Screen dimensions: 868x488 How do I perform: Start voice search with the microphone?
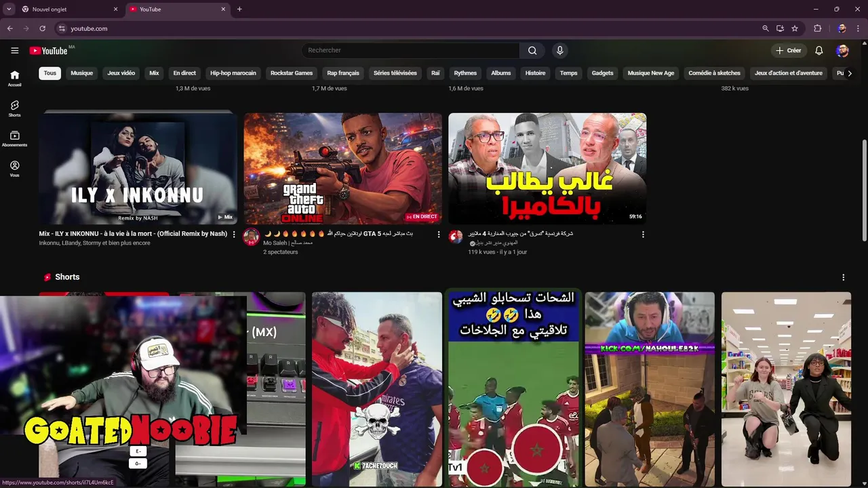pyautogui.click(x=559, y=50)
